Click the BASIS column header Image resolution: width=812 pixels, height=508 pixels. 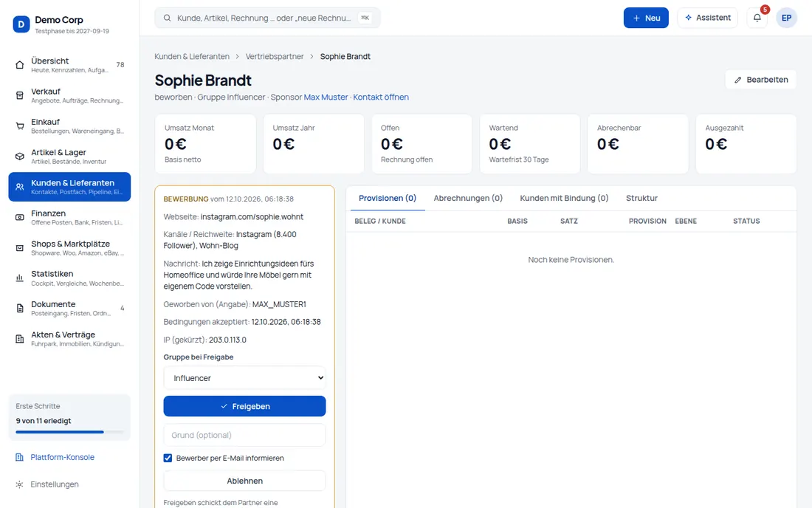coord(517,221)
